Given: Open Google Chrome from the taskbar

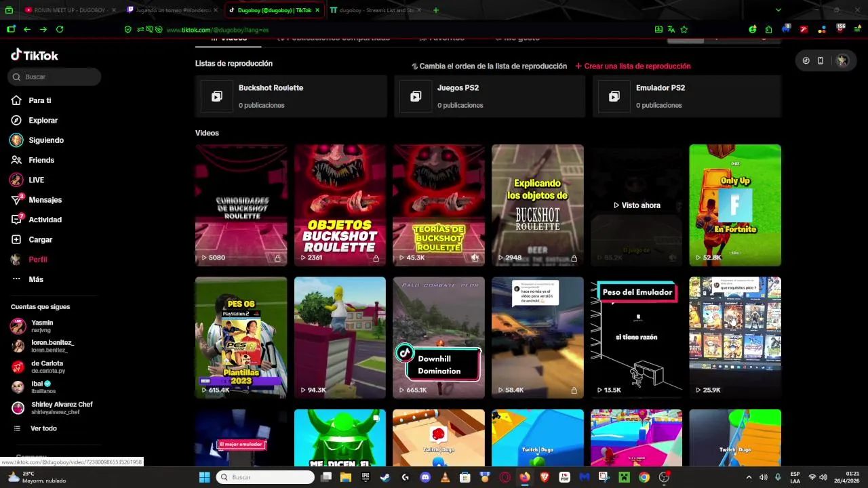Looking at the screenshot, I should click(644, 477).
